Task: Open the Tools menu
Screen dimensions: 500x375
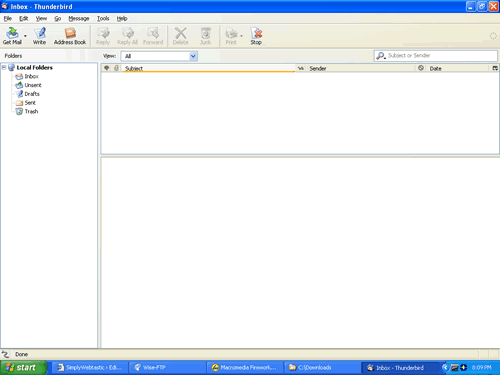Action: pyautogui.click(x=103, y=18)
